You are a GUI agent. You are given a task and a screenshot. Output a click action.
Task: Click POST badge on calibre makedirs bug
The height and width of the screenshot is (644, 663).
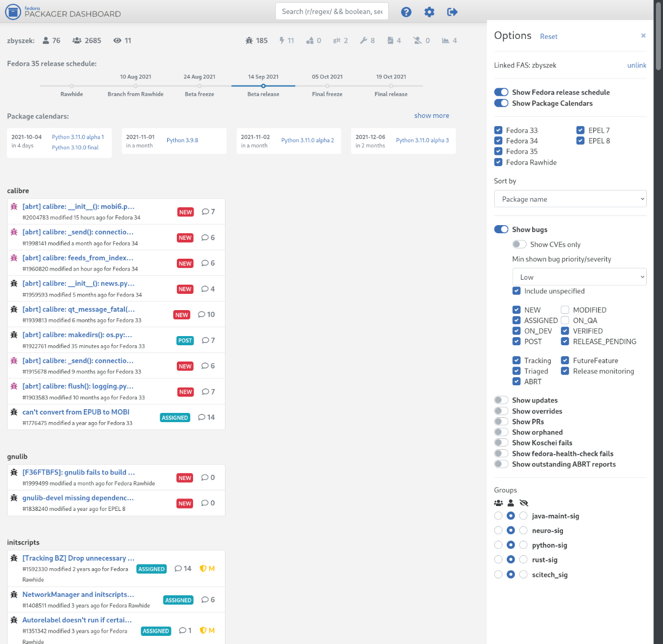(x=185, y=340)
